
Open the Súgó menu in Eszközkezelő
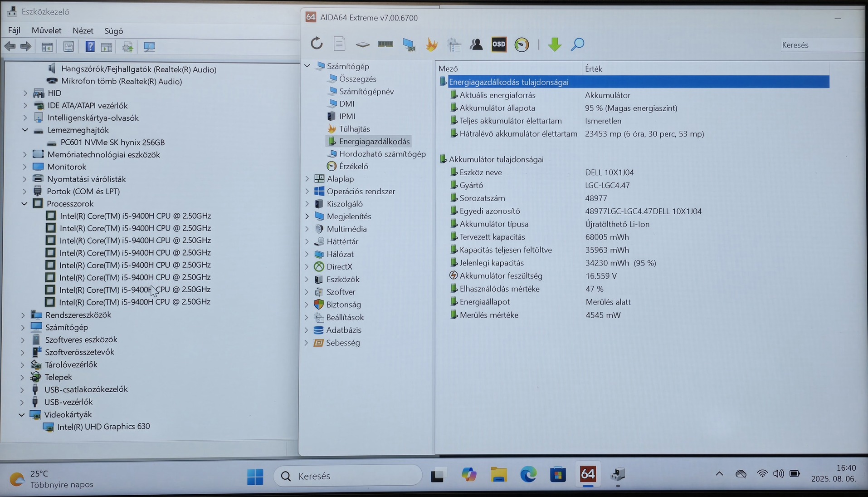[x=114, y=30]
